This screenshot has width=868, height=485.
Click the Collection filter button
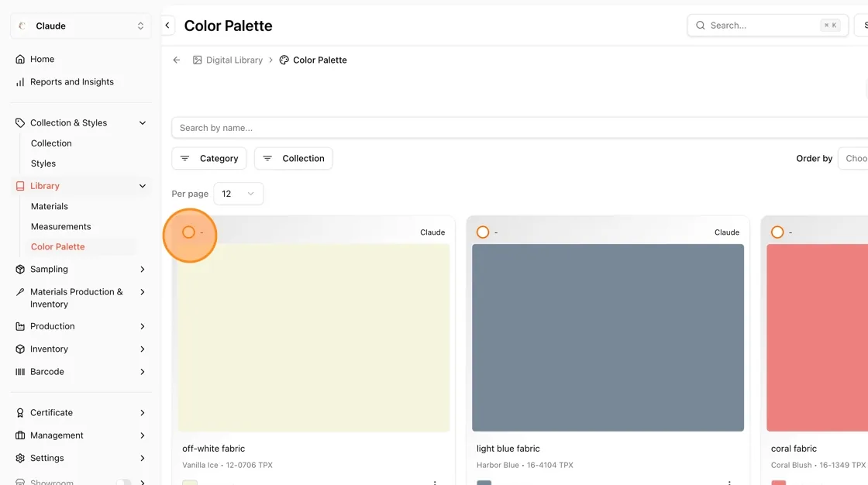(x=294, y=158)
